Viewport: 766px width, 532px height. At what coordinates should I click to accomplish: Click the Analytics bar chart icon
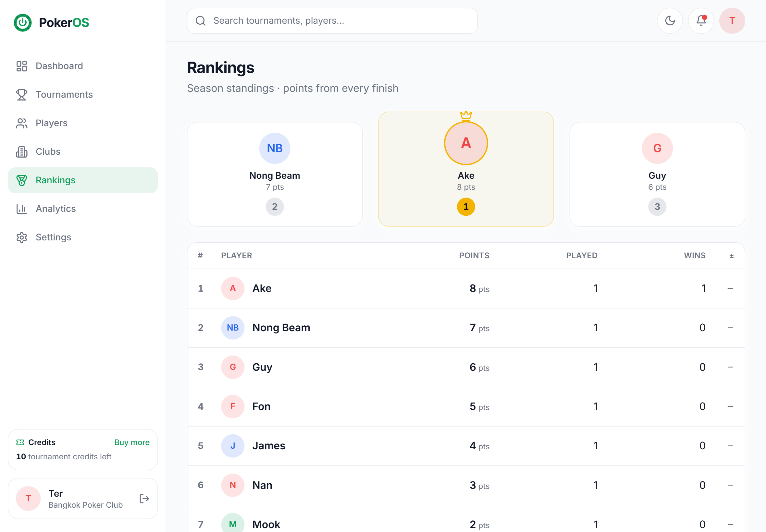pyautogui.click(x=22, y=209)
